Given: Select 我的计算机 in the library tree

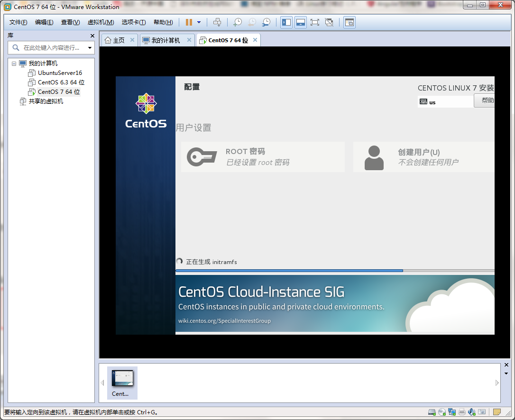Looking at the screenshot, I should (43, 64).
